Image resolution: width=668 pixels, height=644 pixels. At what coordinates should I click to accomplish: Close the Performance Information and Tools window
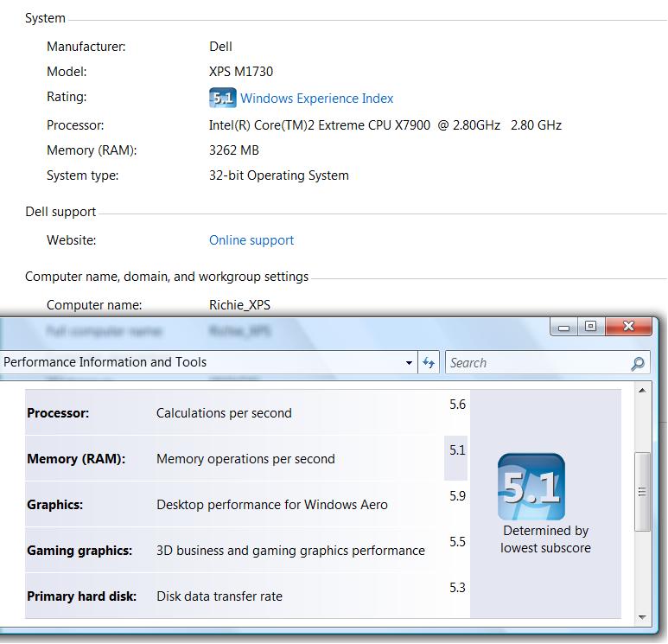click(x=628, y=327)
